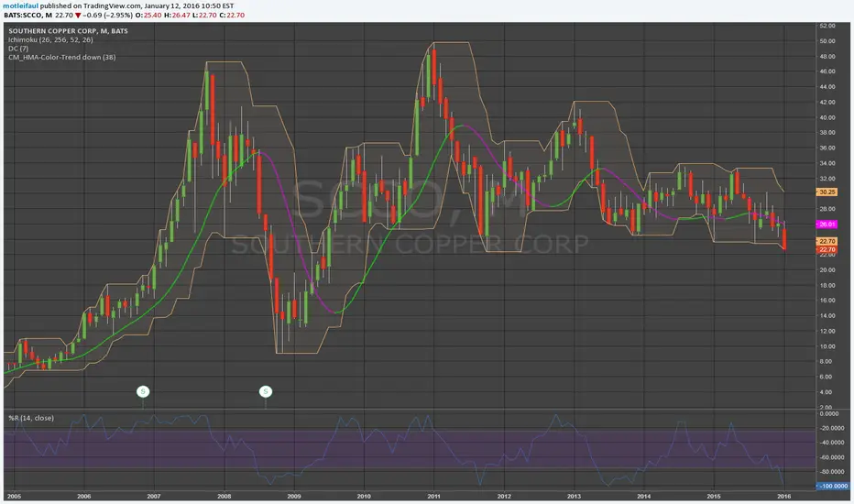Click the 2012 label on time axis
The height and width of the screenshot is (504, 854).
tap(504, 497)
